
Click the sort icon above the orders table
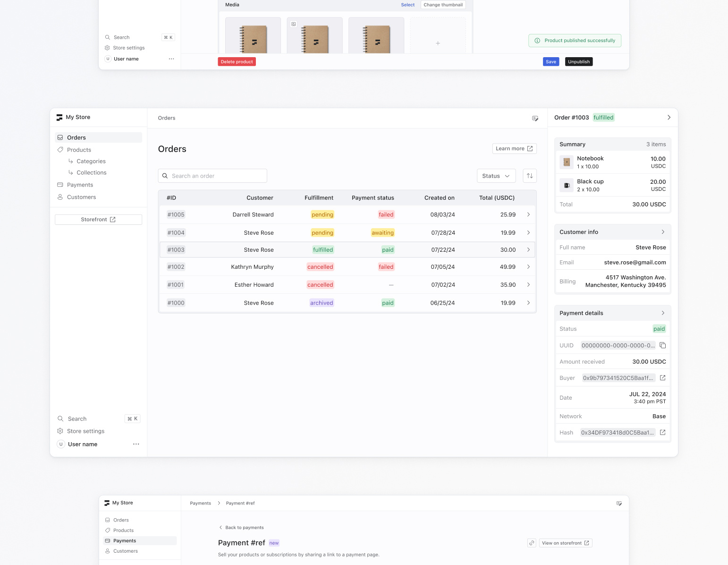pos(529,175)
